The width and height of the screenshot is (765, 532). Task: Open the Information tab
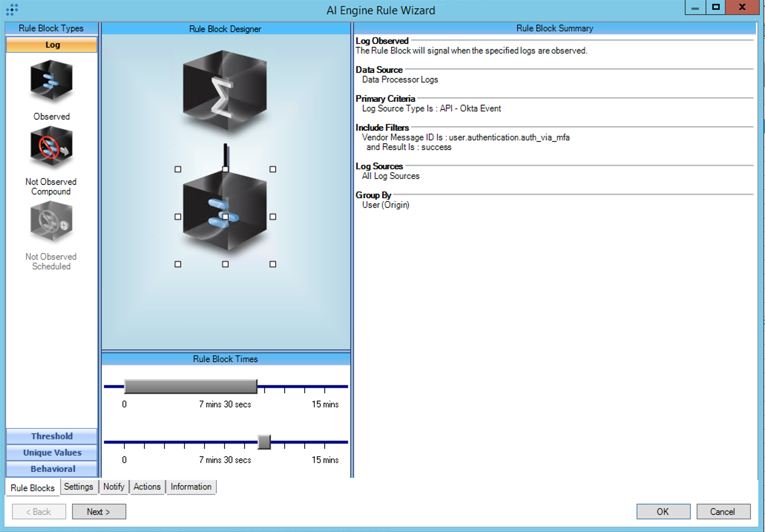[x=191, y=487]
